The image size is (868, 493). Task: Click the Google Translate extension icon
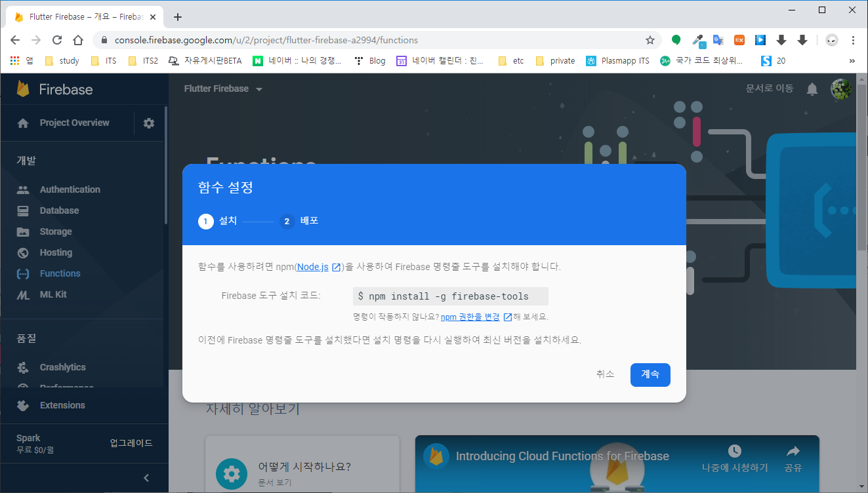[718, 40]
